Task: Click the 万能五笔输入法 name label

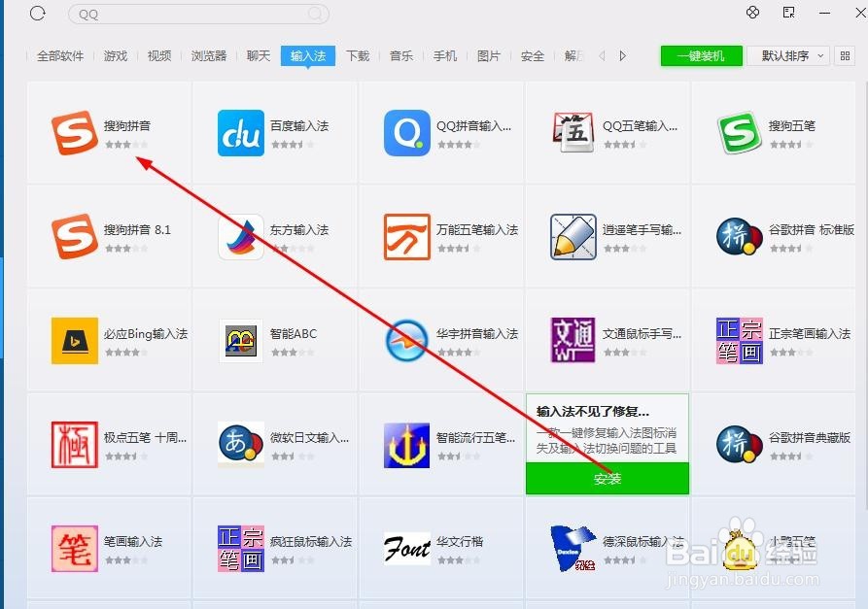Action: pos(477,229)
